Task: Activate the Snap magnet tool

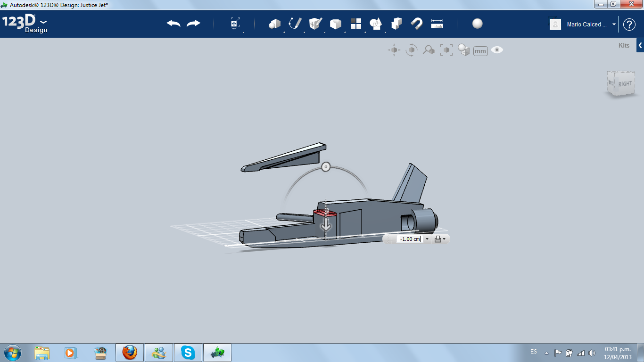Action: 416,24
